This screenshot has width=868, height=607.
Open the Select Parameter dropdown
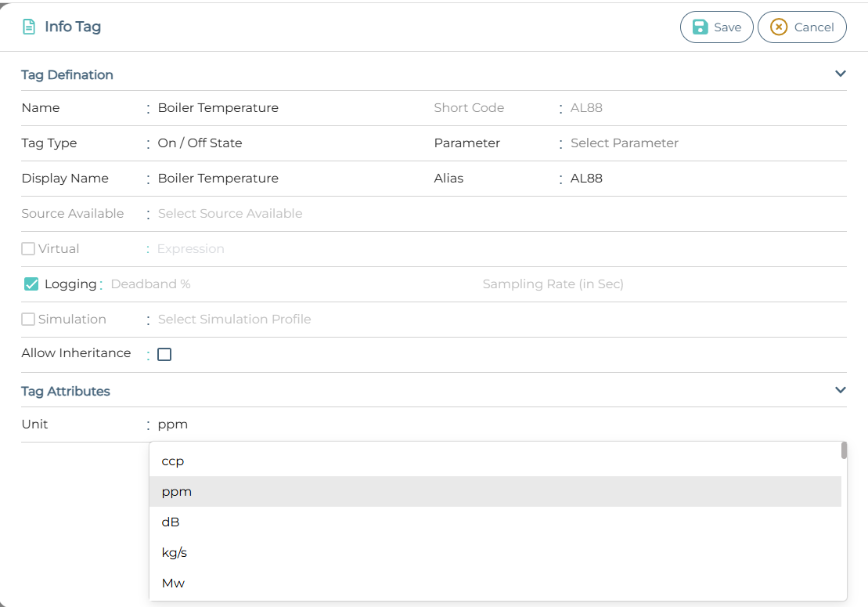coord(624,143)
